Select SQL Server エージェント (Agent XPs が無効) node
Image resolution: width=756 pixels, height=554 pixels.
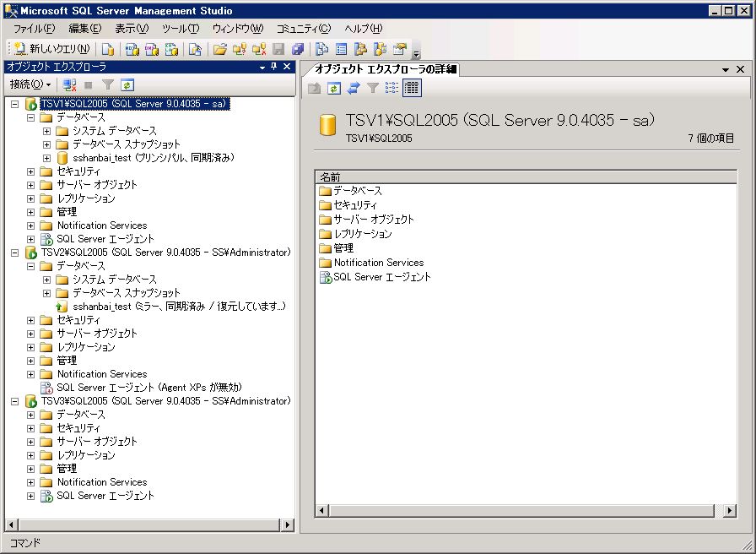149,388
